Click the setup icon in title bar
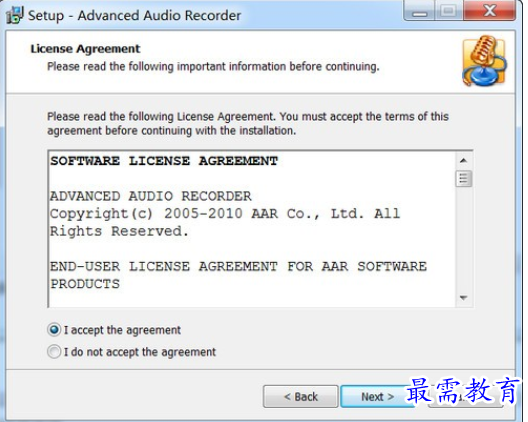Screen dimensions: 528x422 click(14, 15)
